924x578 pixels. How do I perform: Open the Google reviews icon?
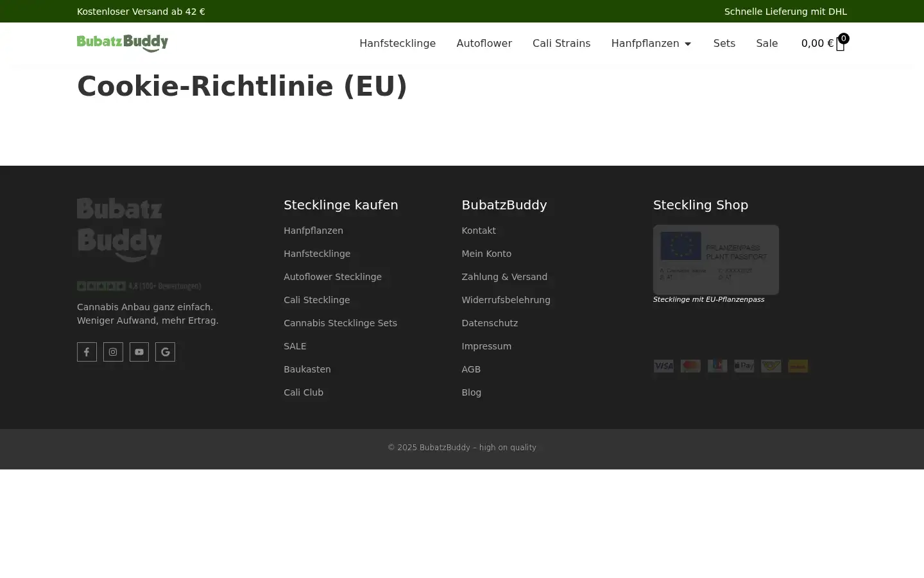(x=165, y=352)
